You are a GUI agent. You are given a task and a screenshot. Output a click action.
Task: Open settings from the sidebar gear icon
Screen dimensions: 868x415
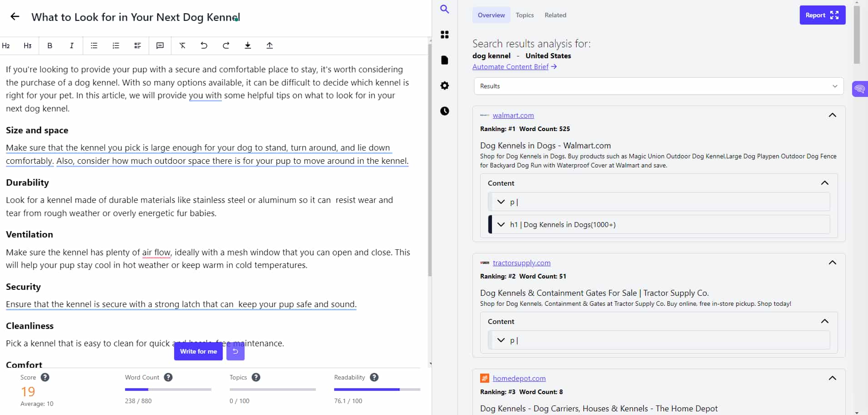(x=445, y=86)
